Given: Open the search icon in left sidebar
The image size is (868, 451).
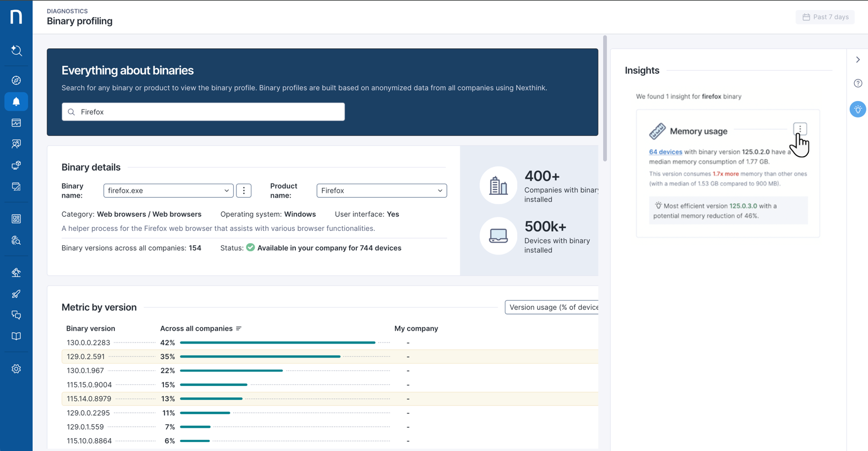Looking at the screenshot, I should (x=16, y=50).
